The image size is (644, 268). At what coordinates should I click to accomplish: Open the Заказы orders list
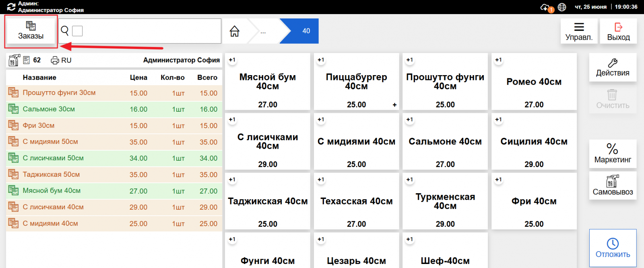point(31,31)
